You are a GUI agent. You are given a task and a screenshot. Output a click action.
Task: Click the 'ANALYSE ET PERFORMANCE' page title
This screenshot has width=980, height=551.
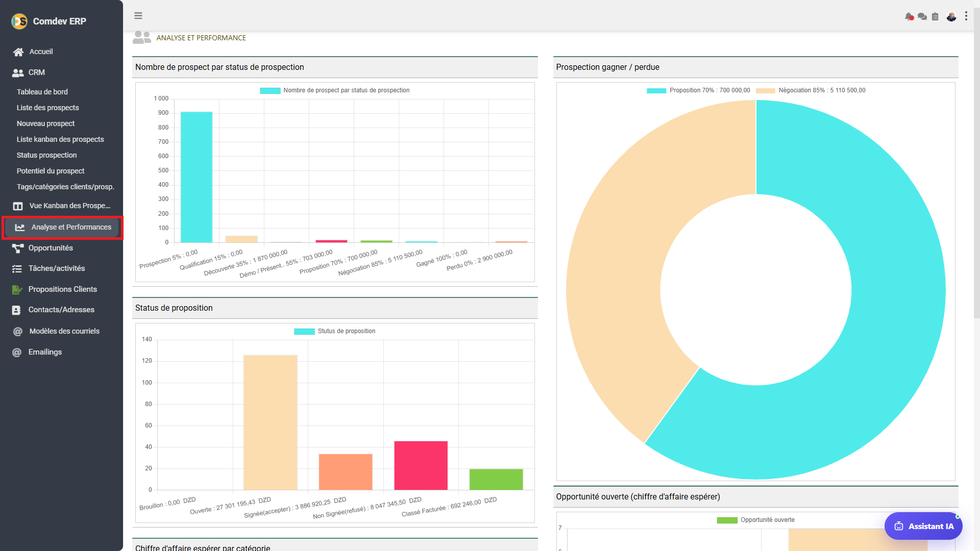[201, 38]
